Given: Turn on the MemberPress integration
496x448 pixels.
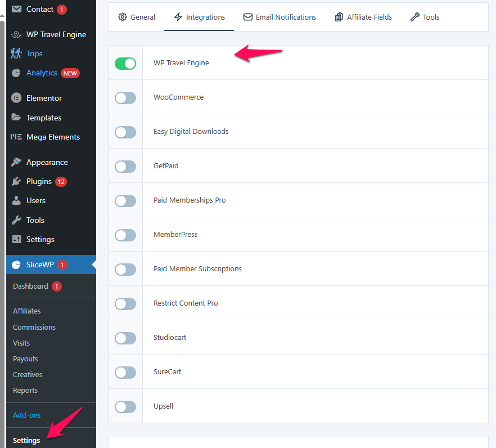Looking at the screenshot, I should pyautogui.click(x=125, y=235).
